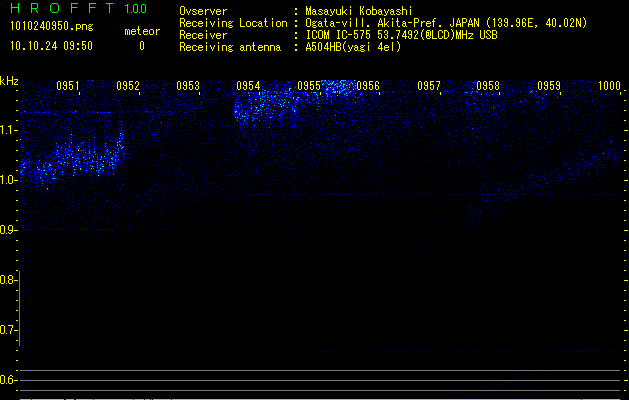Click the 0958 time marker
Screen dimensions: 629x400
tap(488, 86)
